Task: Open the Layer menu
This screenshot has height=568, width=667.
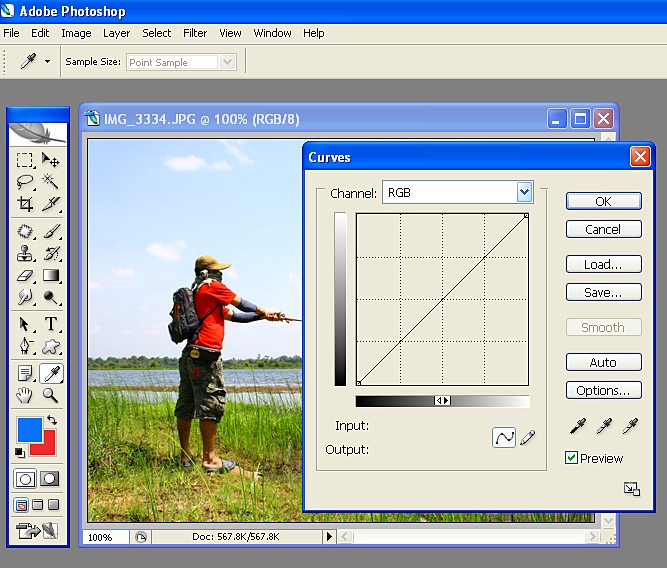Action: point(117,33)
